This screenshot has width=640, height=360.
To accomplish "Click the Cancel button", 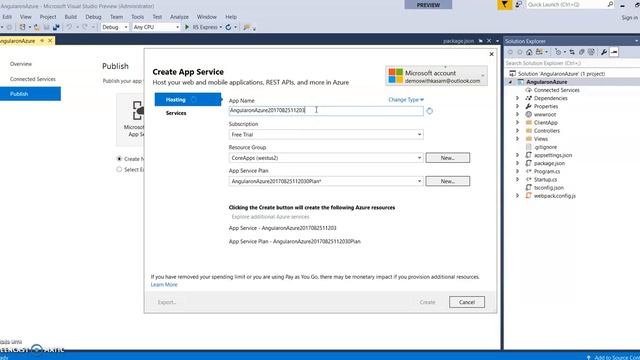I will (x=467, y=302).
